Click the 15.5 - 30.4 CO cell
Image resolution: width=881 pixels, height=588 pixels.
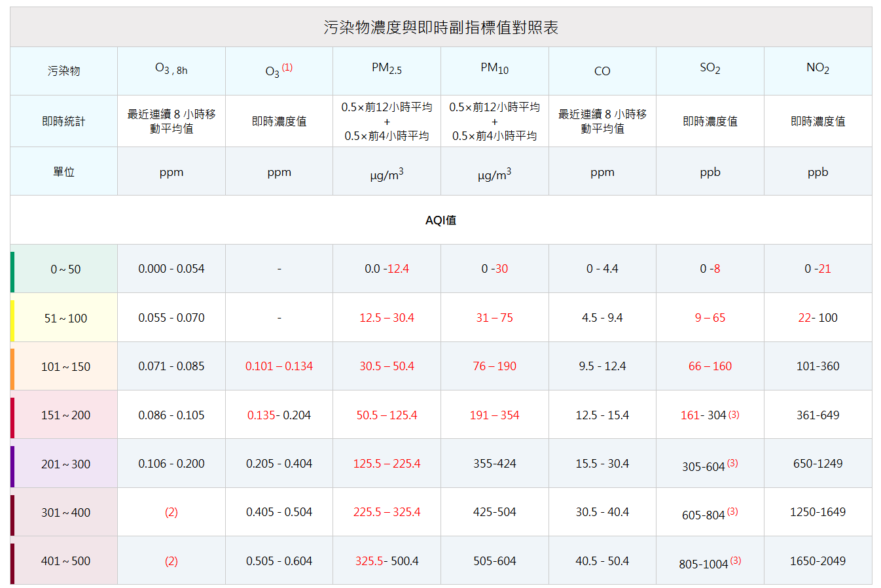pos(602,463)
